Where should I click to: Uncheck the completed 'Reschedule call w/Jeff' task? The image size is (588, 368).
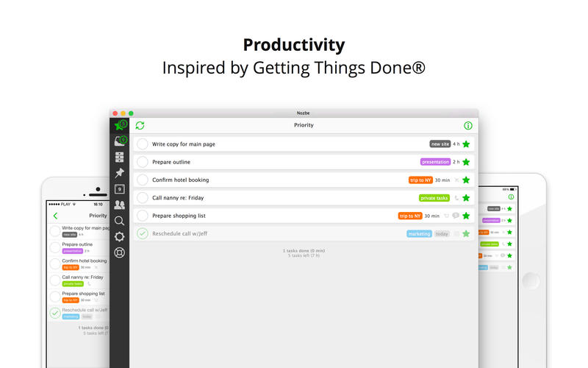[143, 234]
